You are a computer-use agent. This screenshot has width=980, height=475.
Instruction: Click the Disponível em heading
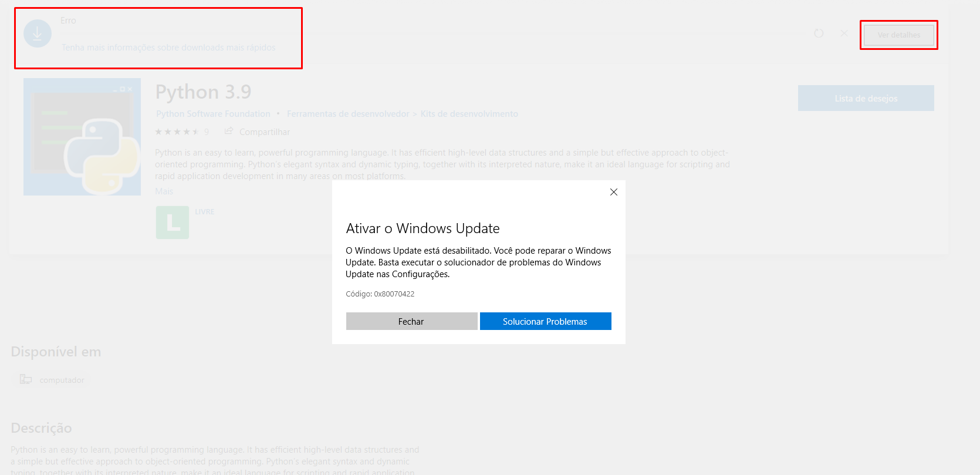coord(56,352)
